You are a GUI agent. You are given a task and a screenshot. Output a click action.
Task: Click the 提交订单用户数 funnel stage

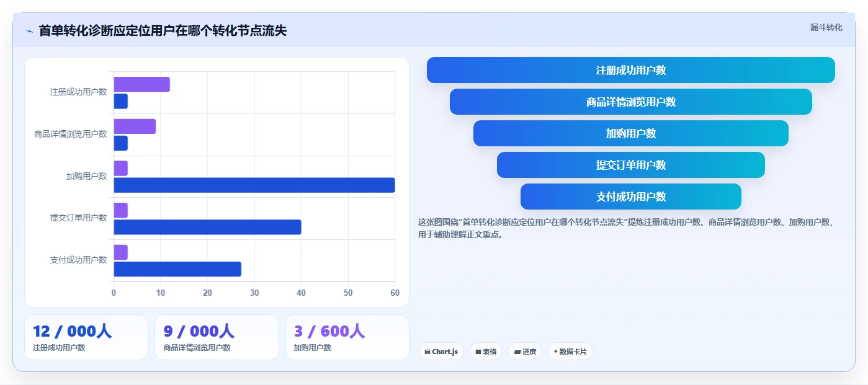pyautogui.click(x=631, y=165)
